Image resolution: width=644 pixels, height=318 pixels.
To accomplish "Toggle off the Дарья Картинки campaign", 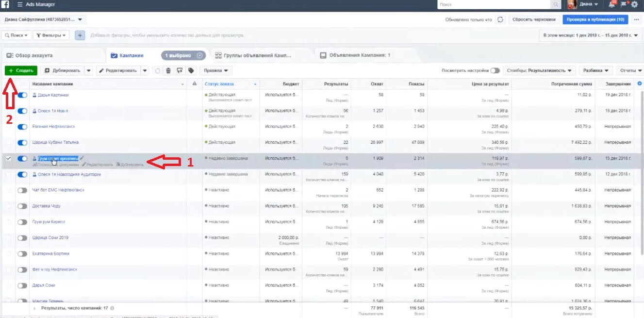I will [x=22, y=95].
